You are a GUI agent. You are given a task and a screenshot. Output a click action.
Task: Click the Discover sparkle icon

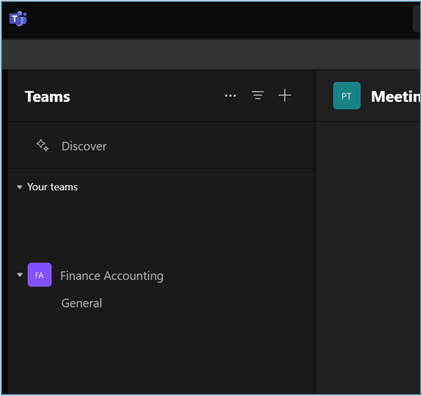42,145
